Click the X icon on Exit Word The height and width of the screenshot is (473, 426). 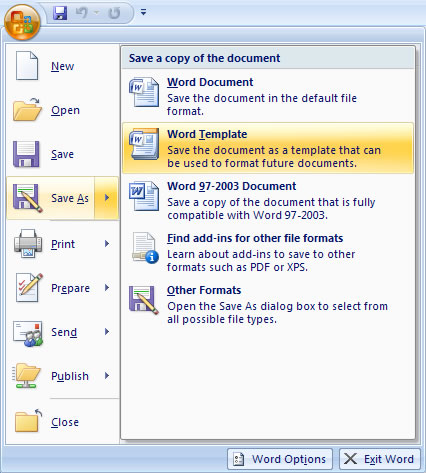coord(350,459)
